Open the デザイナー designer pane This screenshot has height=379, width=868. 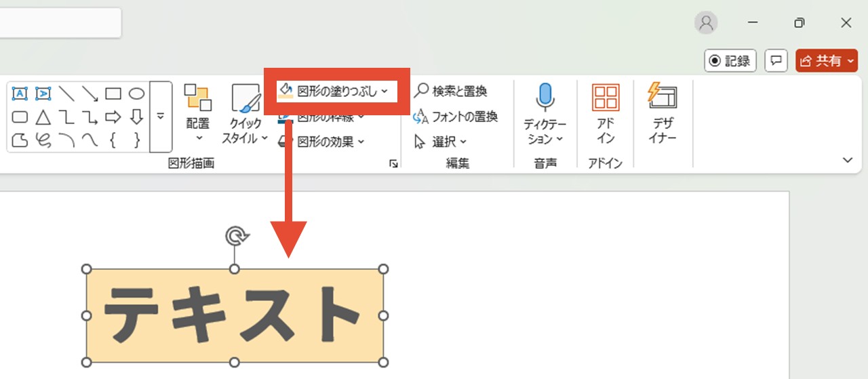(663, 114)
